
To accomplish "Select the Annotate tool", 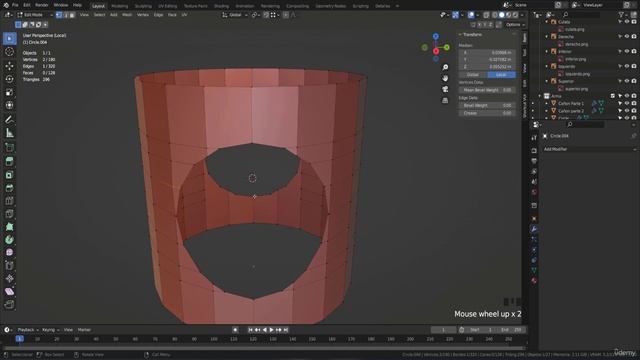I will (9, 120).
